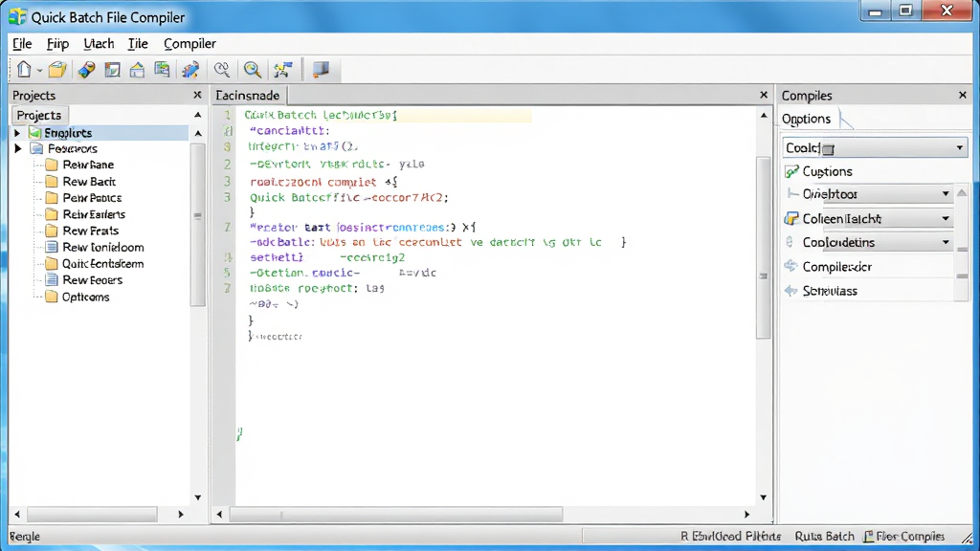Click the Cugtions label in Compiles panel
Viewport: 980px width, 551px height.
coord(828,171)
